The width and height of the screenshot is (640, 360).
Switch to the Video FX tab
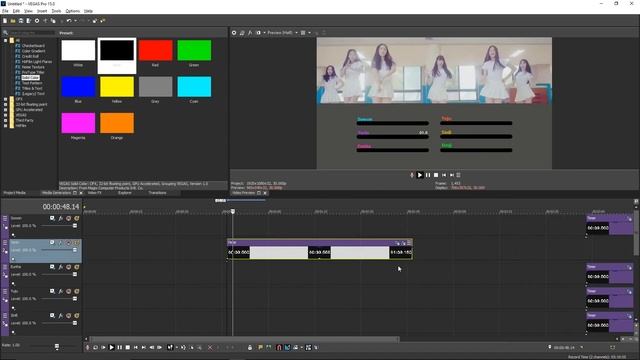(95, 193)
